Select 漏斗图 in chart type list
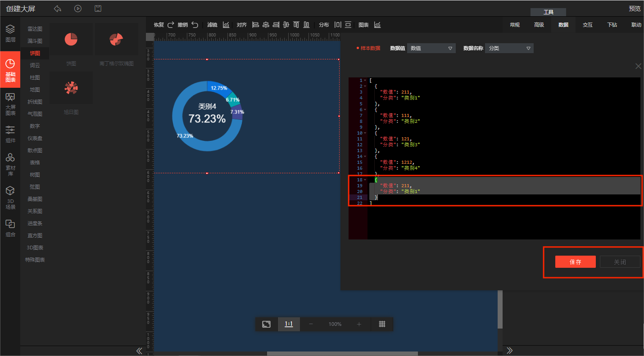 pos(35,41)
